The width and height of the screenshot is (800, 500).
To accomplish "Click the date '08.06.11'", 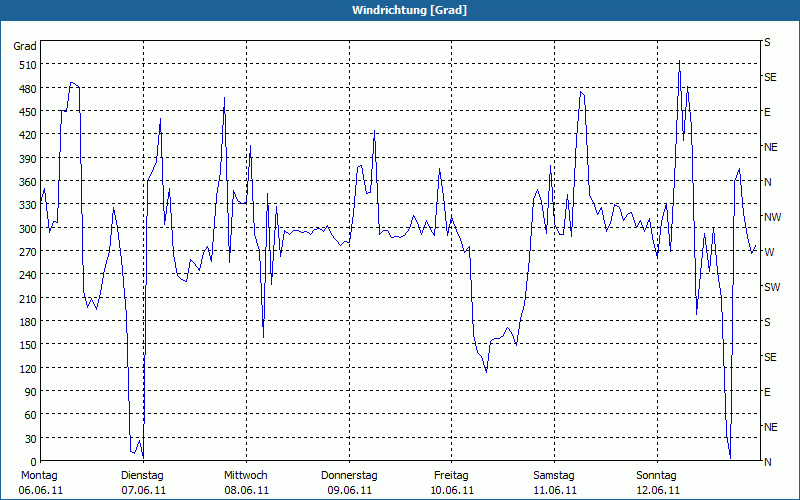I will tap(246, 490).
